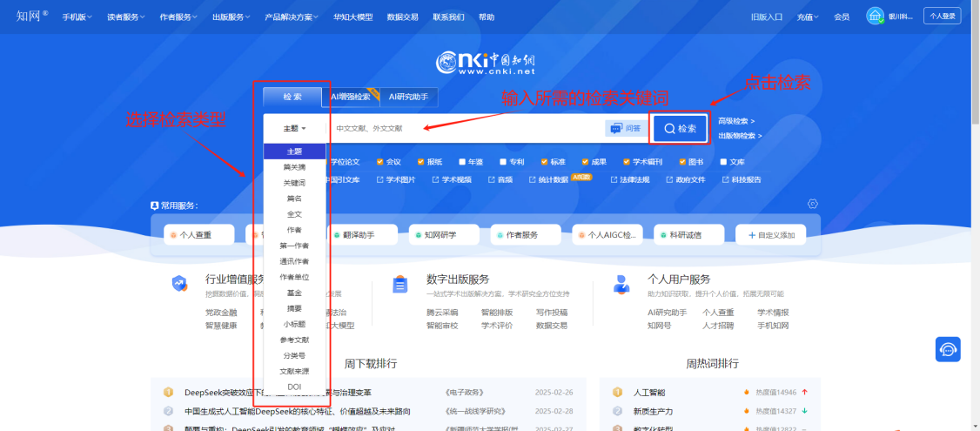Open the 问答 chat icon button
Viewport: 980px width, 431px height.
pyautogui.click(x=627, y=128)
